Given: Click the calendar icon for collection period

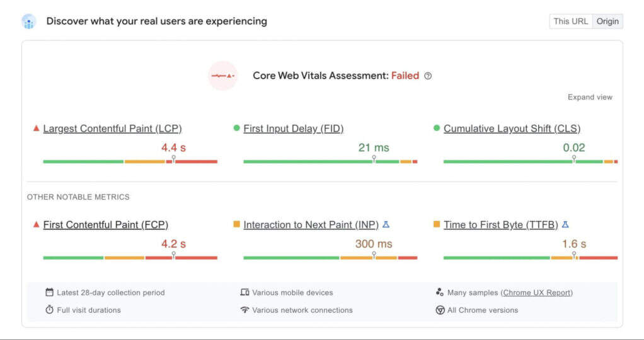Looking at the screenshot, I should (x=49, y=292).
